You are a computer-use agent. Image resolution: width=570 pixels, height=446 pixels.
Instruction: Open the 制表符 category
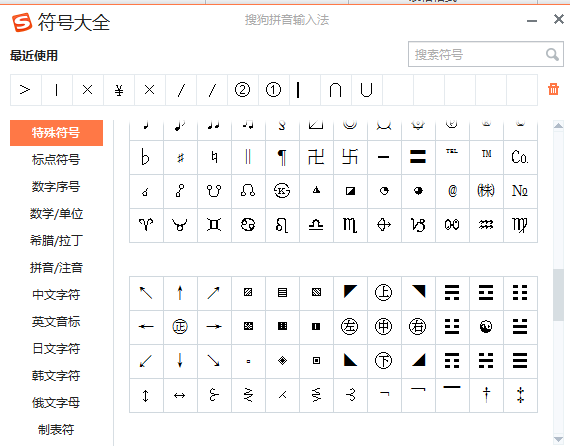click(56, 430)
